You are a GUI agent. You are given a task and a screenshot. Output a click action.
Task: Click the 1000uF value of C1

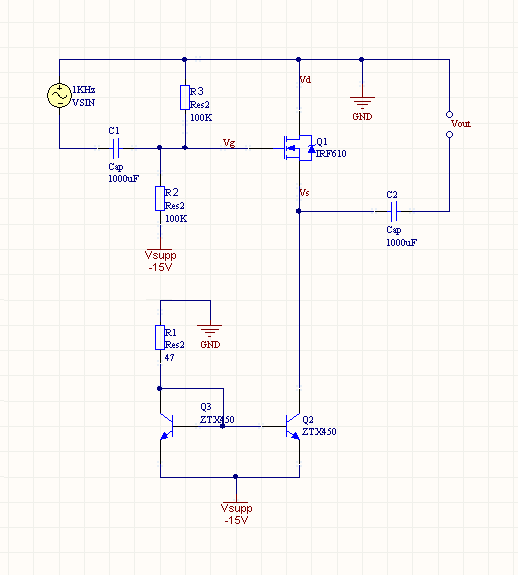point(124,179)
